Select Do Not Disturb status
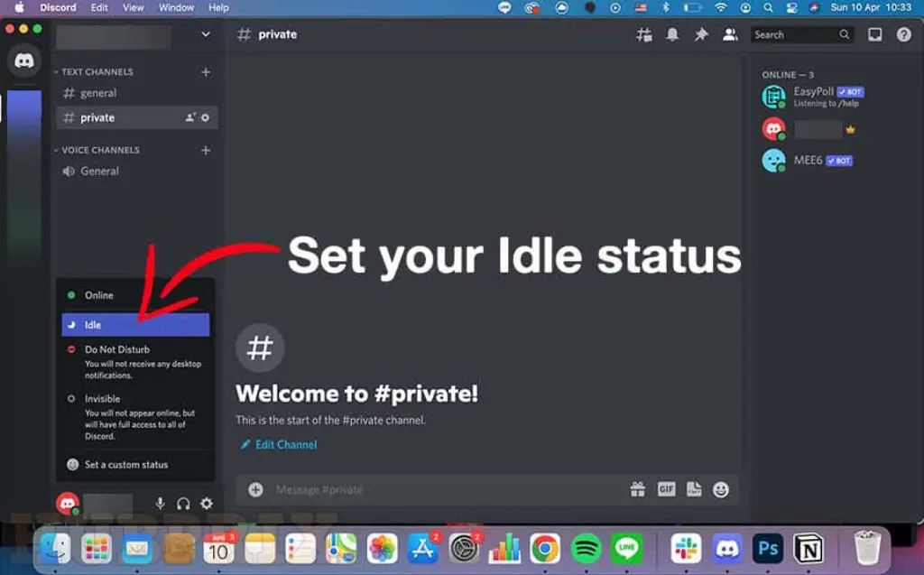The height and width of the screenshot is (575, 924). 135,361
